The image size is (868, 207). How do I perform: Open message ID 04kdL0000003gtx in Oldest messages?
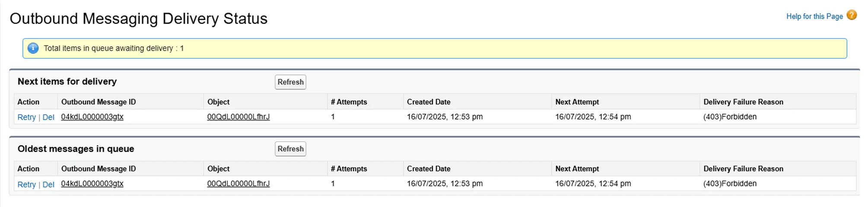point(92,184)
